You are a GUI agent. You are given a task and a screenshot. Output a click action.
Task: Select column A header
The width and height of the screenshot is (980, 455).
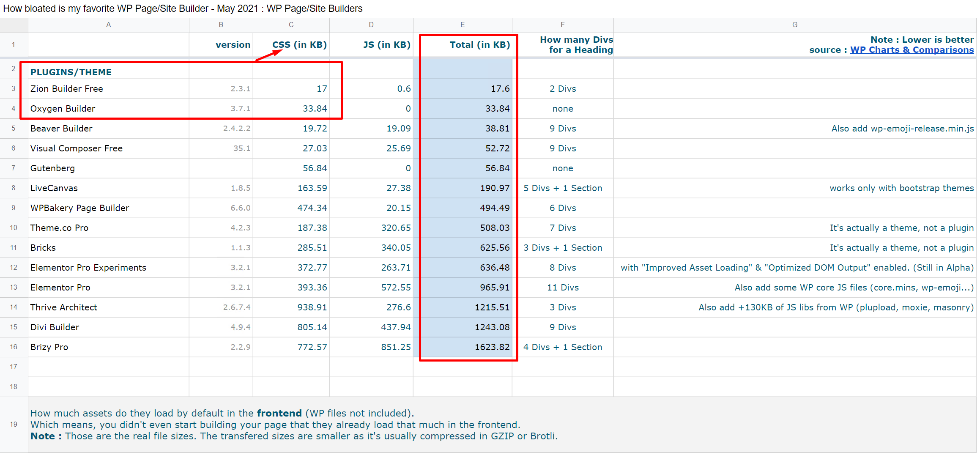pos(109,25)
